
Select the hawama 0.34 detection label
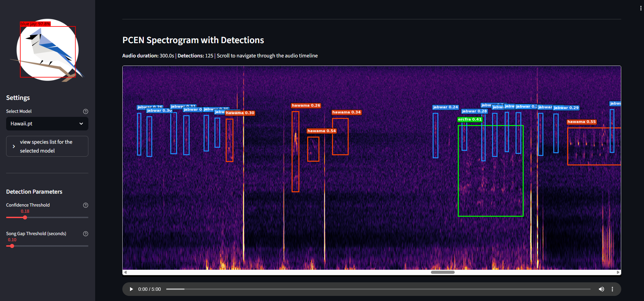coord(346,112)
